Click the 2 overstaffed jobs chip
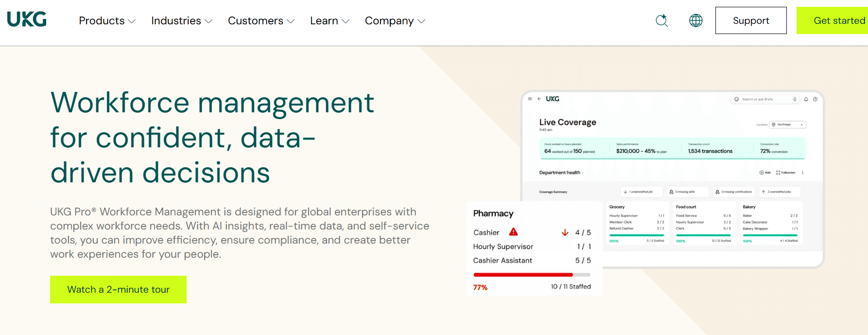868x335 pixels. 779,192
